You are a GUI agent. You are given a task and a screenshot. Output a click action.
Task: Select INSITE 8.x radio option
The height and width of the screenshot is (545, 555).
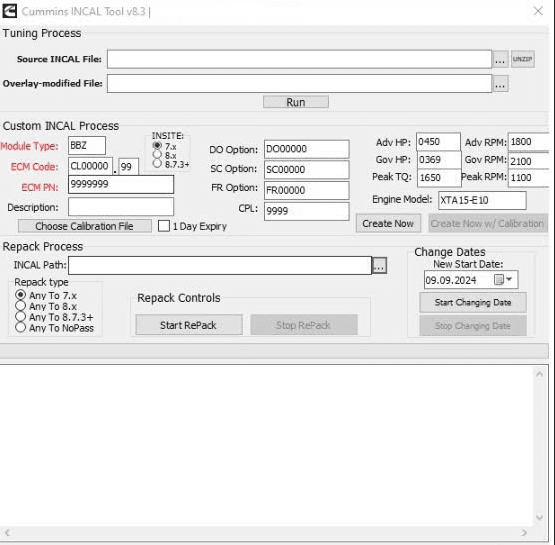pyautogui.click(x=157, y=155)
